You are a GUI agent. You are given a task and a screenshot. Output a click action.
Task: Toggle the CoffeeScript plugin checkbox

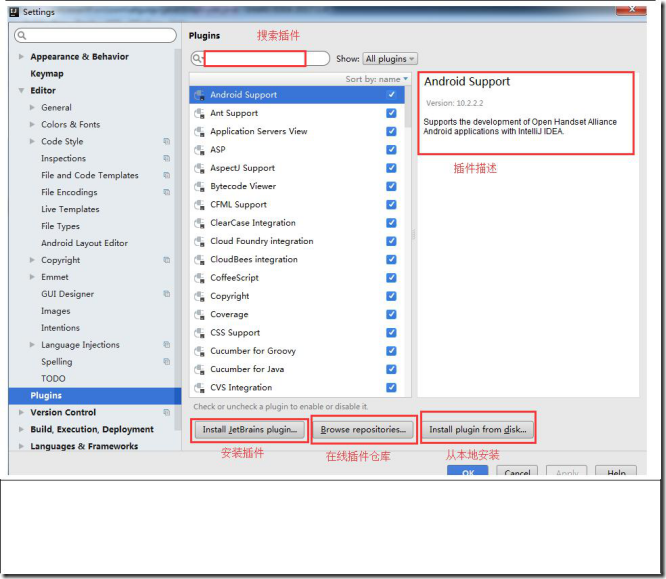(x=391, y=277)
